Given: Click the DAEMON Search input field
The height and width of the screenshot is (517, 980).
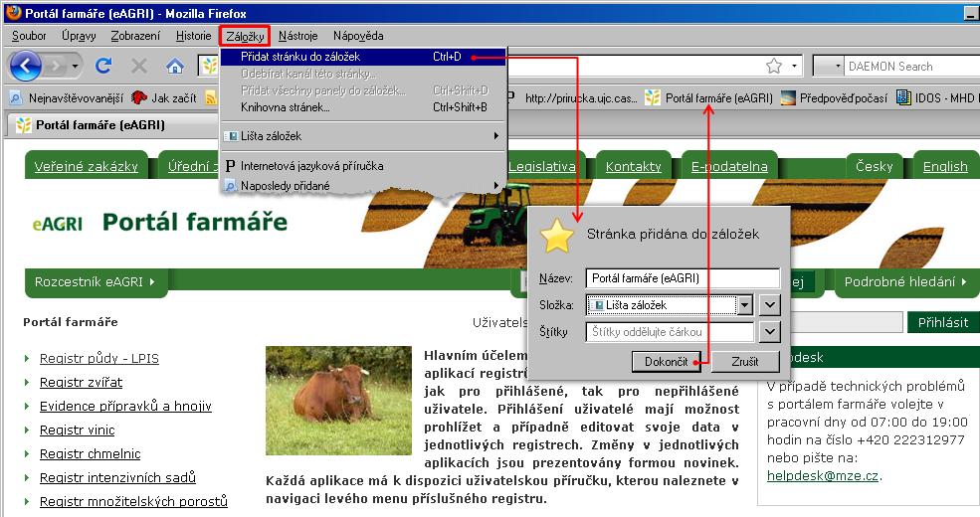Looking at the screenshot, I should click(x=911, y=66).
